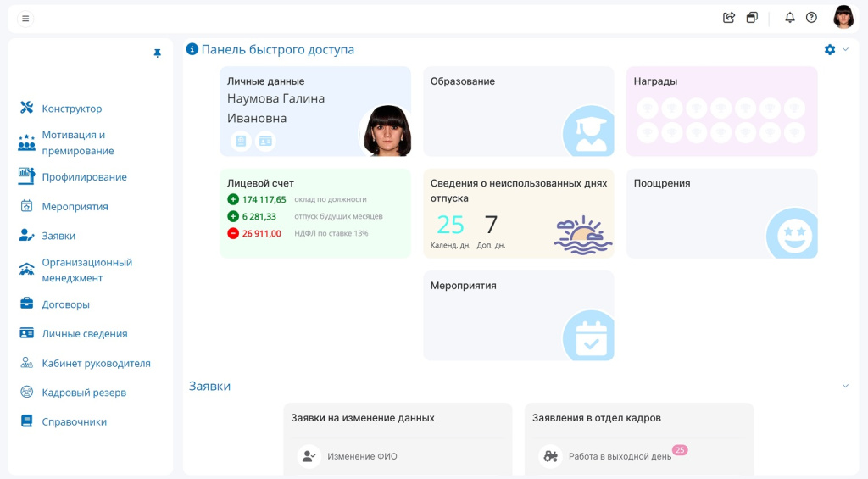This screenshot has height=479, width=868.
Task: Open the Поощрения card
Action: [x=722, y=214]
